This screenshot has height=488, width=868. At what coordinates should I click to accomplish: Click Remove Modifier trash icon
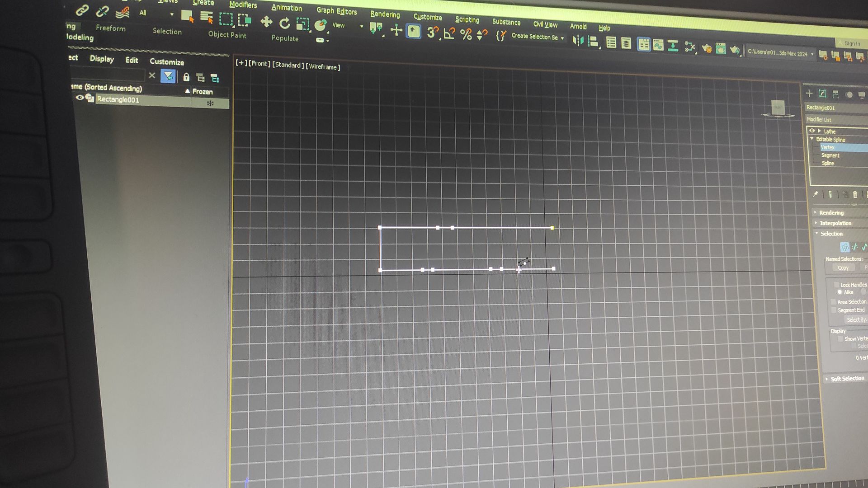coord(855,195)
